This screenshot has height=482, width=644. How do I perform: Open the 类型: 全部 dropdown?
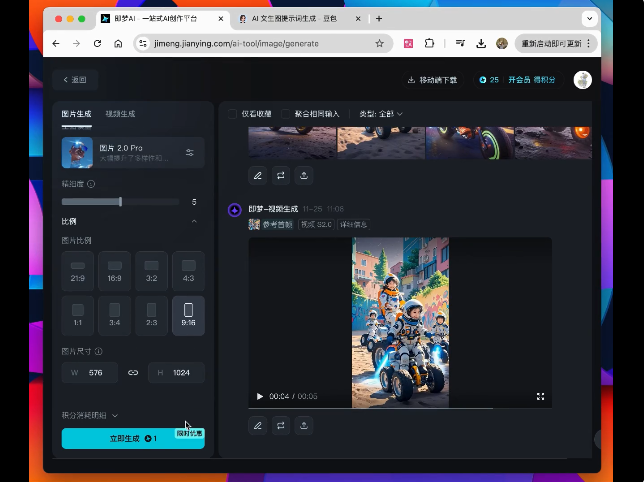[381, 114]
